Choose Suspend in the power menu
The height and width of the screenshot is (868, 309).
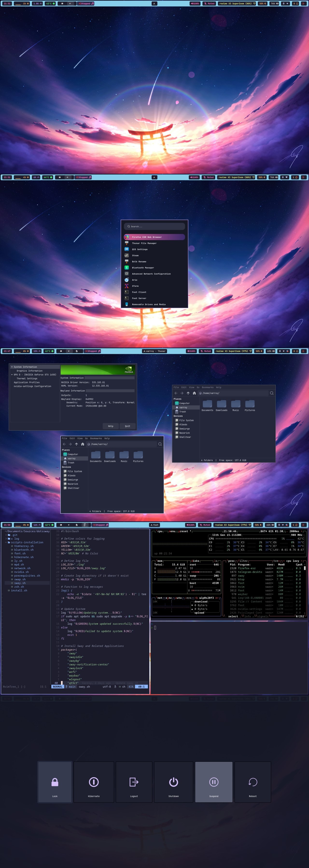click(214, 782)
